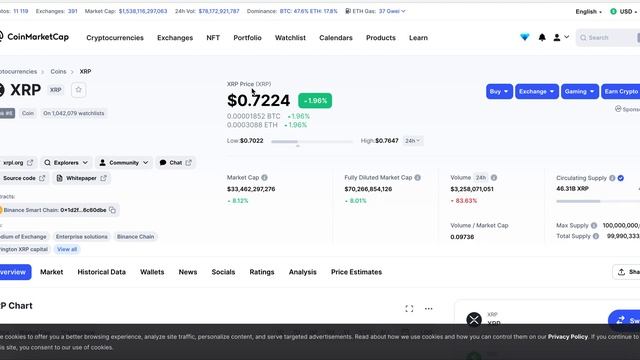640x360 pixels.
Task: Open the notifications bell
Action: click(x=542, y=38)
